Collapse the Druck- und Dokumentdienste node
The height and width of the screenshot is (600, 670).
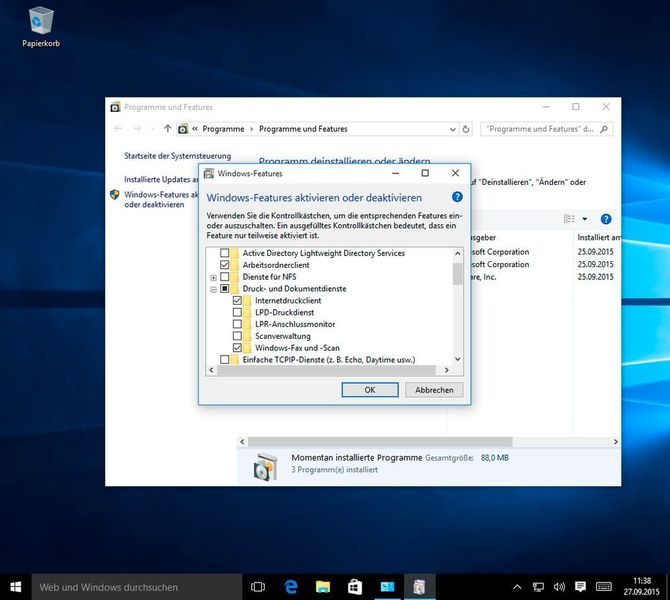[x=213, y=290]
